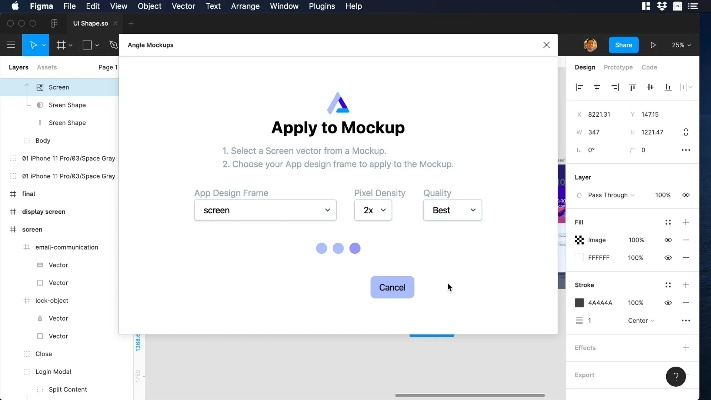Screen dimensions: 711x400
Task: Switch to the Assets tab
Action: click(47, 67)
